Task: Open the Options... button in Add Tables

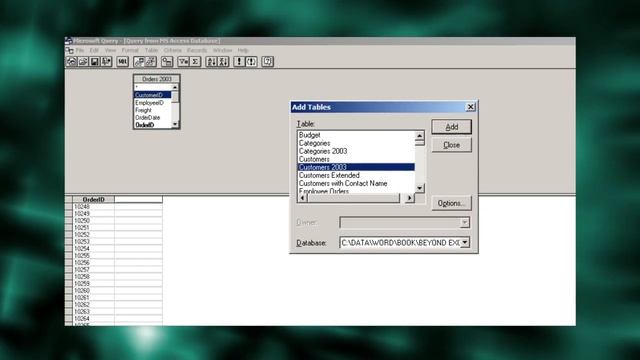Action: [451, 203]
